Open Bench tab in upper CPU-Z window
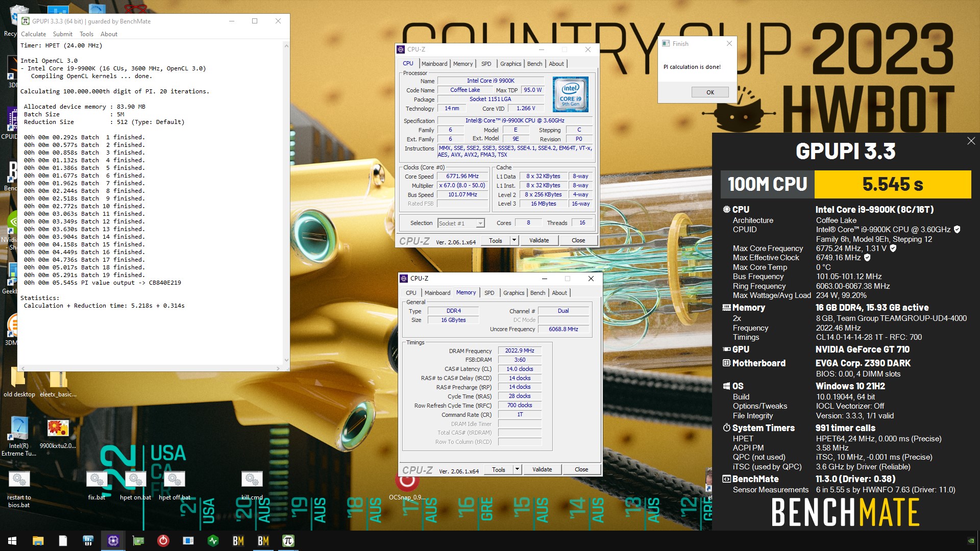This screenshot has width=980, height=551. pos(535,64)
